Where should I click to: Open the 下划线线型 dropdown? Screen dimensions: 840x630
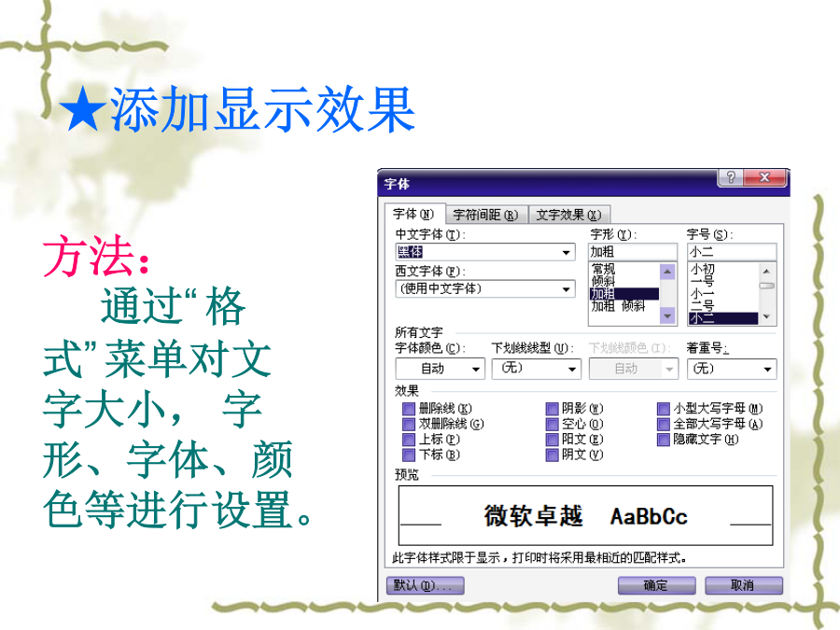[x=537, y=369]
